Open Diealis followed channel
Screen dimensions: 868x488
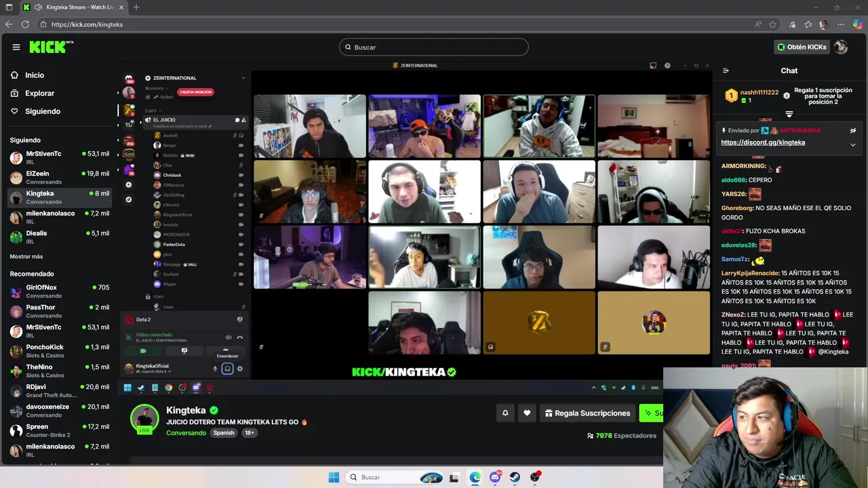click(x=60, y=237)
